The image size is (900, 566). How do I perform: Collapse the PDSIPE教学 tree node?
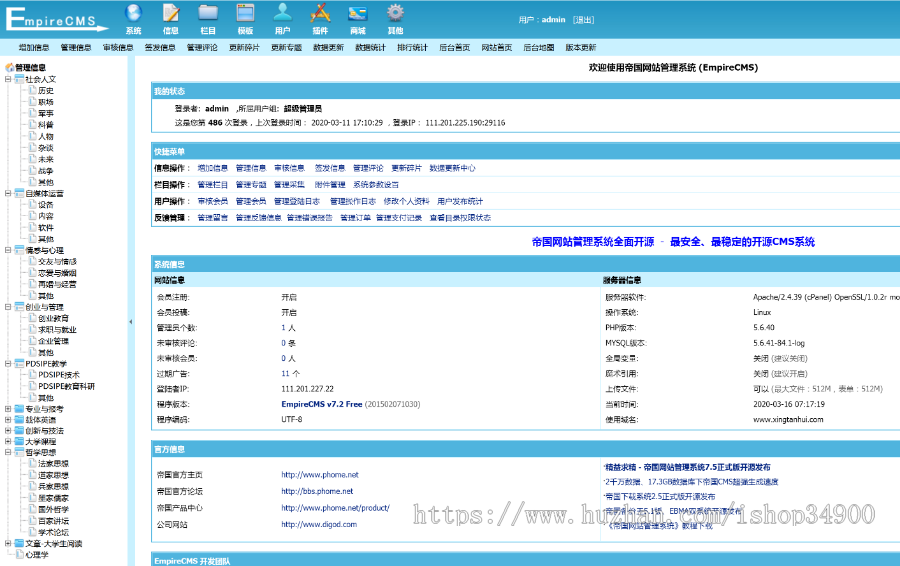click(8, 363)
